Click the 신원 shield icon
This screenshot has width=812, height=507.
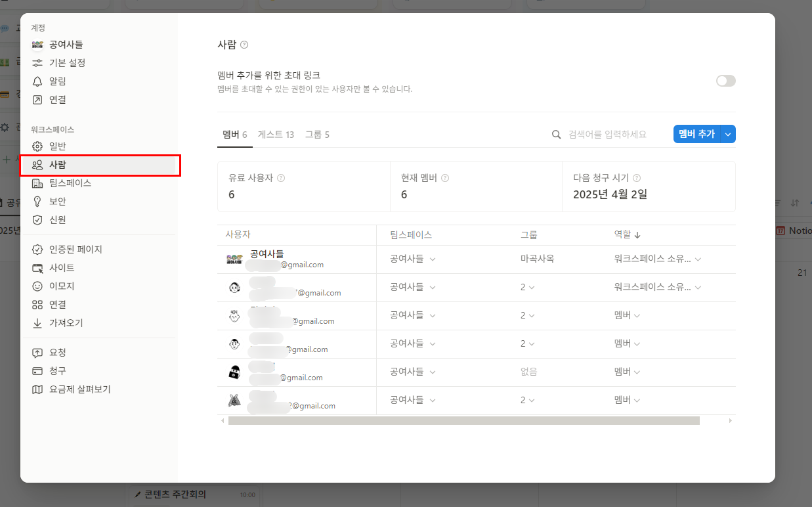point(37,220)
